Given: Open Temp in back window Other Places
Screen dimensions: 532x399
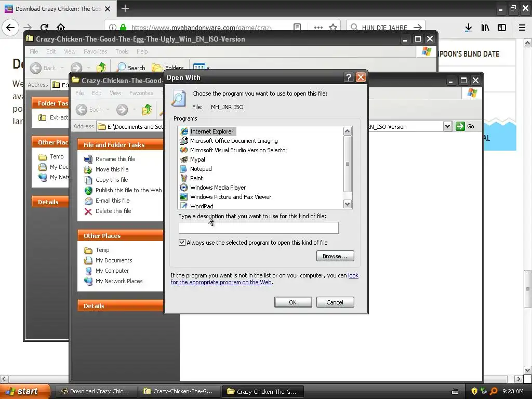Looking at the screenshot, I should (56, 156).
